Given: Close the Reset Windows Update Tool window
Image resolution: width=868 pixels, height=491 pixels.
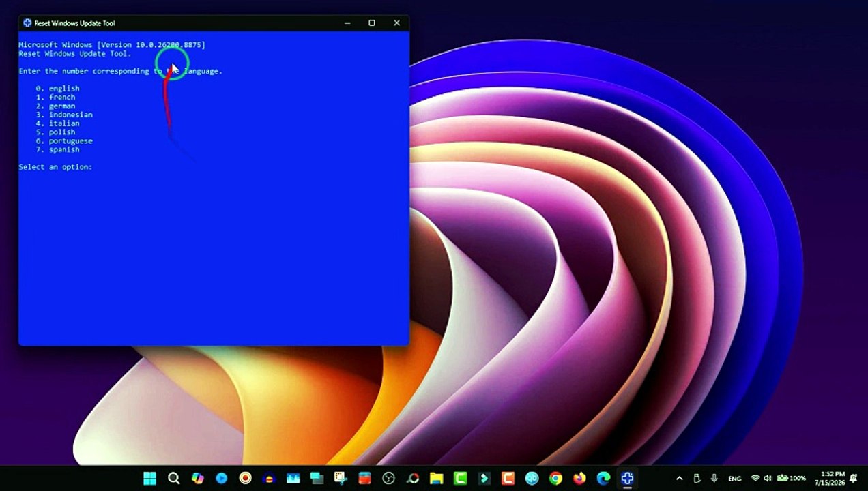Looking at the screenshot, I should [396, 23].
